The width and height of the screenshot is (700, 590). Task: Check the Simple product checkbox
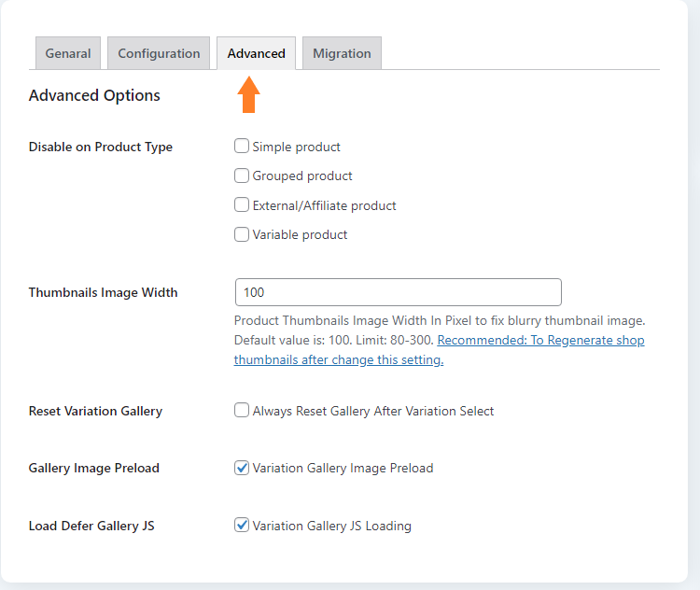click(242, 146)
